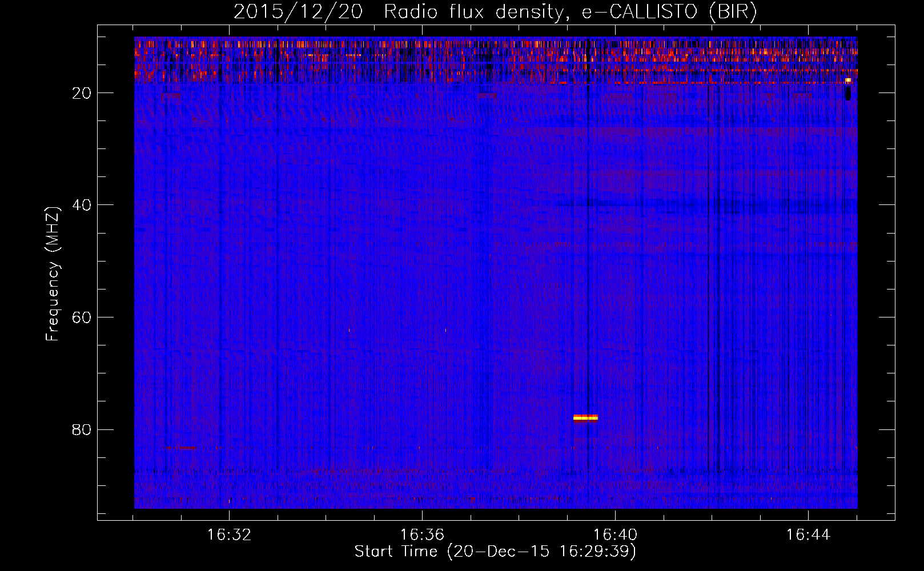The height and width of the screenshot is (571, 924).
Task: Click the 'Start Time (20-Dec-15 16:29:39)' label
Action: [495, 552]
